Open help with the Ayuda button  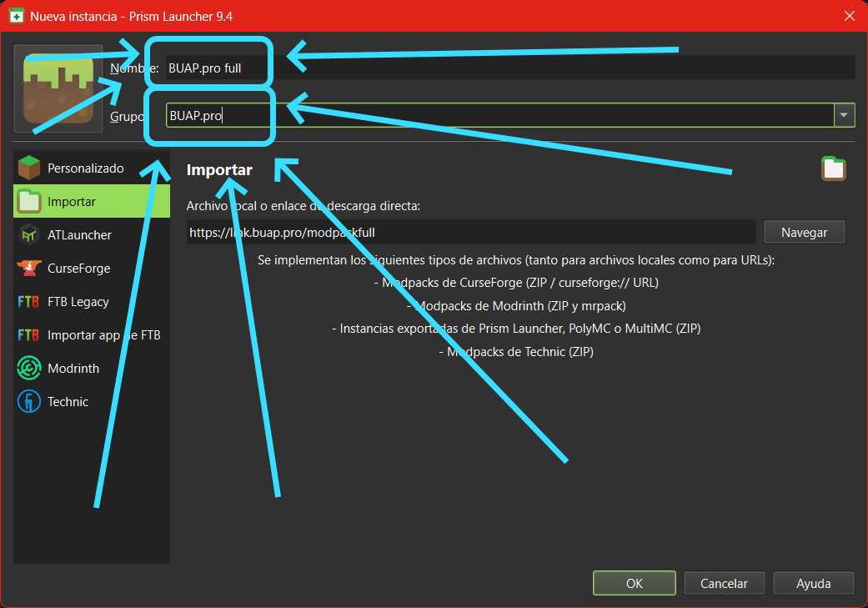813,584
